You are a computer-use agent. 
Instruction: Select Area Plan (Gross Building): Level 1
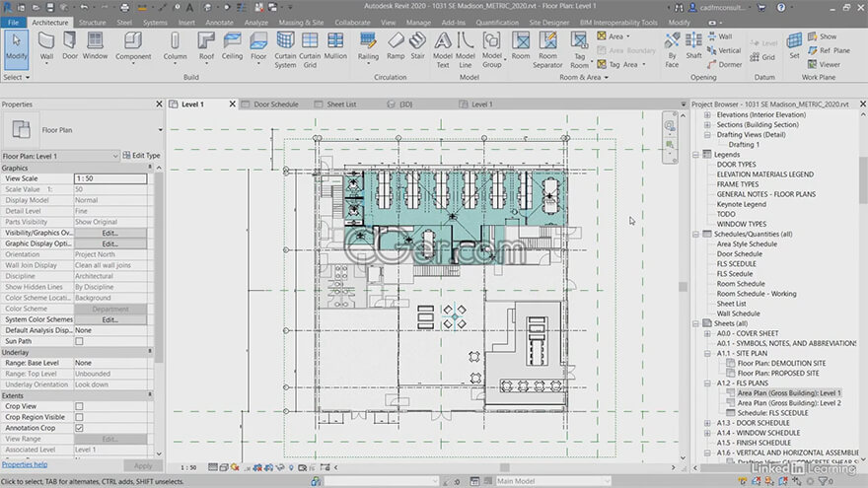[789, 393]
